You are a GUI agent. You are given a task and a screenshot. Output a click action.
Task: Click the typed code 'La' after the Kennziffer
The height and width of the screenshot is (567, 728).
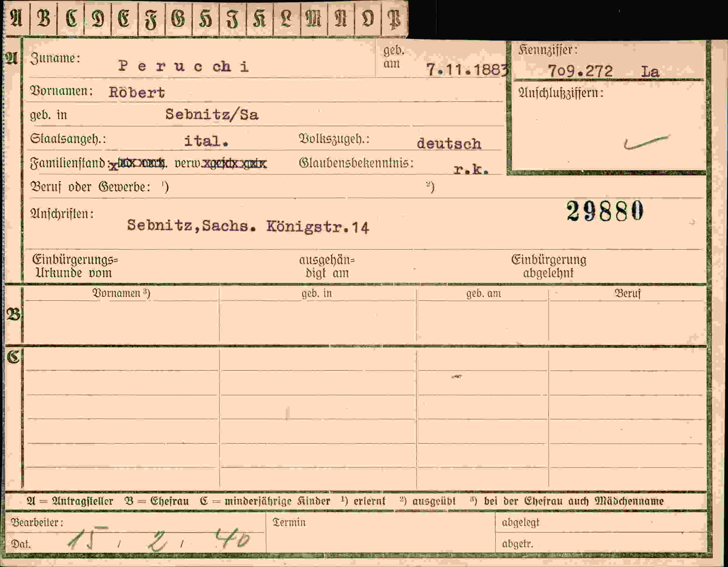650,72
